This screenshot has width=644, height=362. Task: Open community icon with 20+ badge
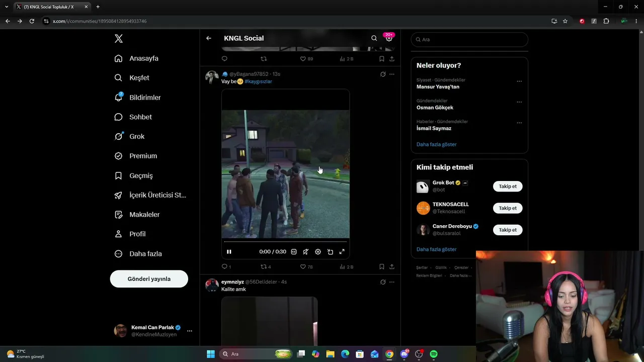coord(389,38)
